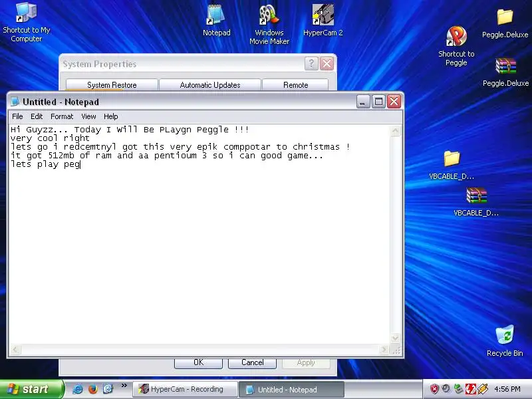Viewport: 532px width, 399px height.
Task: Open the Notepad Help menu
Action: (110, 116)
